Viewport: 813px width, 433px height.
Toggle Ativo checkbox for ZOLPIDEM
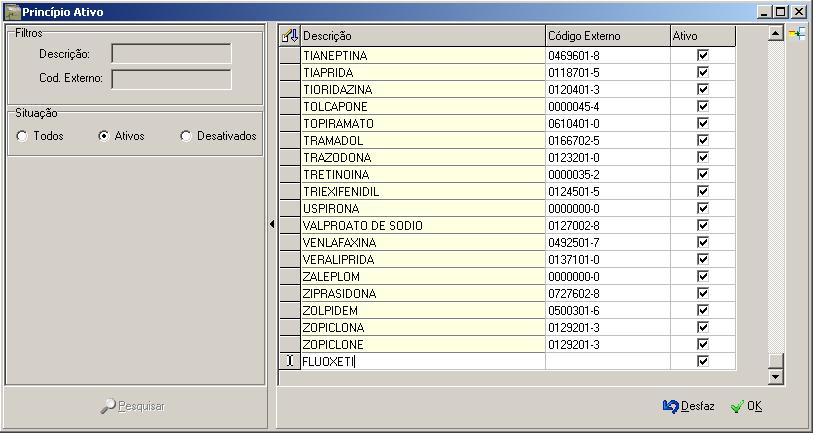[703, 311]
